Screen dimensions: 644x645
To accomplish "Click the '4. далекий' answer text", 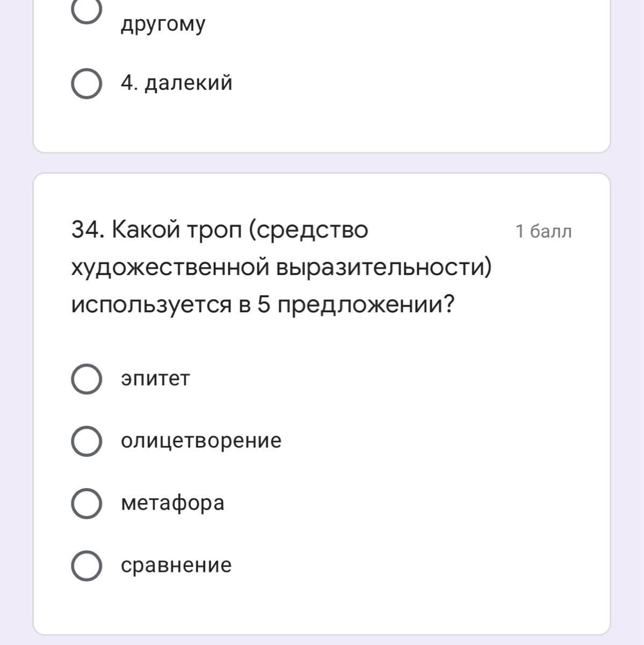I will click(x=177, y=83).
